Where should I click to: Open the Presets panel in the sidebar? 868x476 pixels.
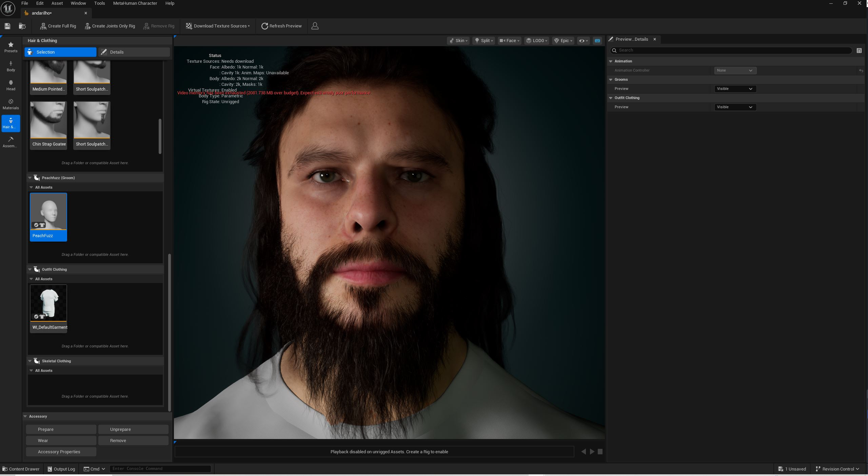point(11,47)
